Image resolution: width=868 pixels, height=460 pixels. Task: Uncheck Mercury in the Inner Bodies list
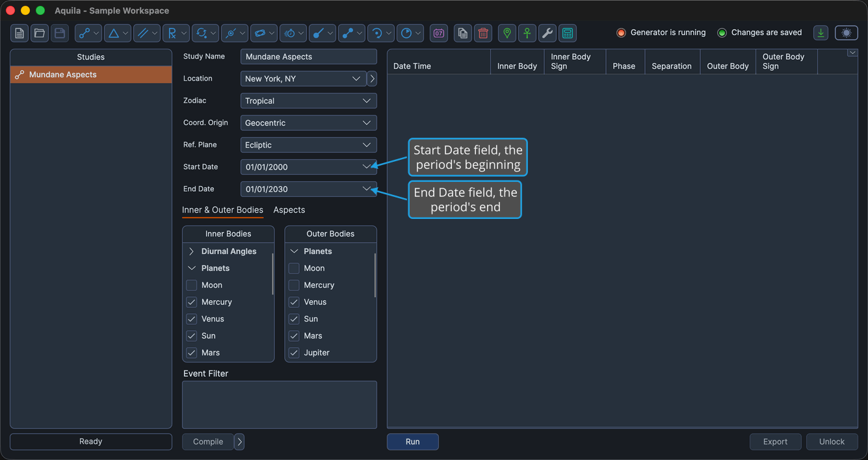click(x=192, y=302)
